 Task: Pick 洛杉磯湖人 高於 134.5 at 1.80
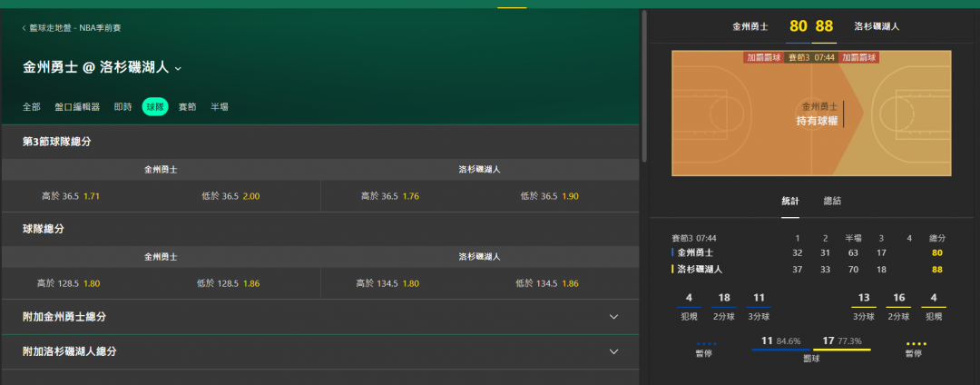click(x=387, y=283)
